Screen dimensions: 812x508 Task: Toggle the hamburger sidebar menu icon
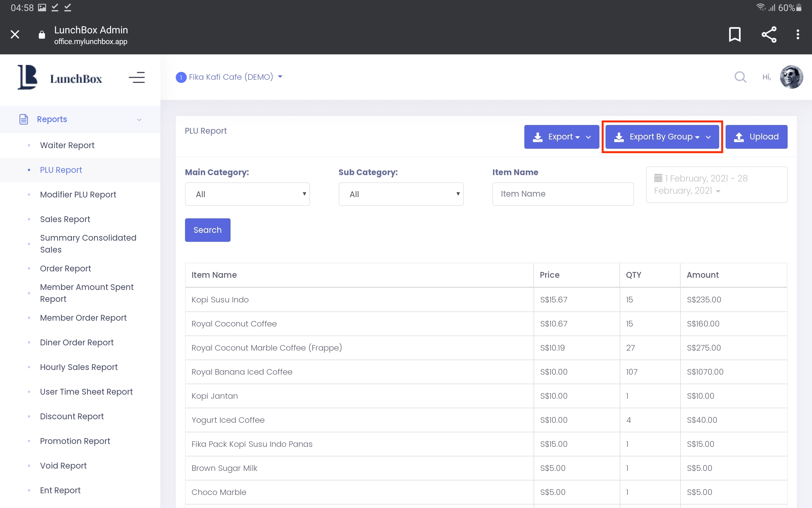(137, 78)
